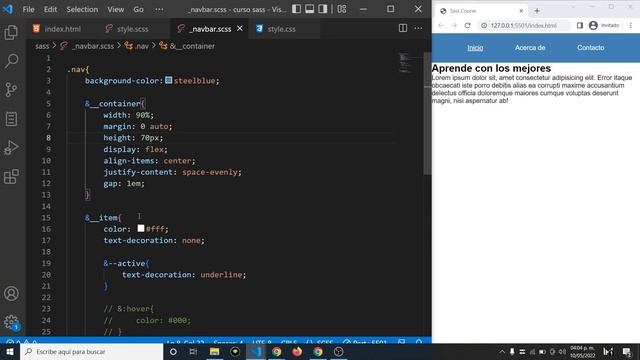640x360 pixels.
Task: Reload the page in Chrome
Action: click(467, 25)
